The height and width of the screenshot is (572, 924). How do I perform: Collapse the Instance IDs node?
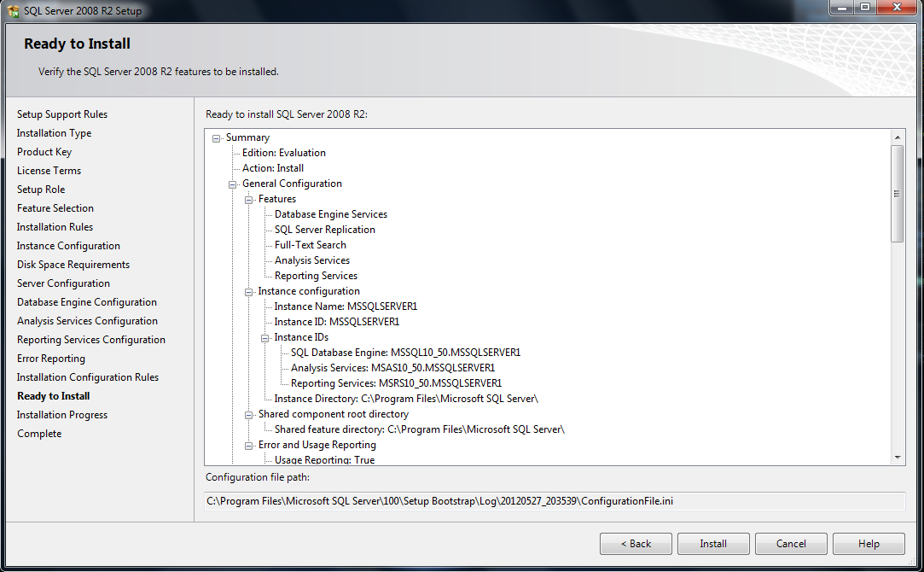pos(265,338)
